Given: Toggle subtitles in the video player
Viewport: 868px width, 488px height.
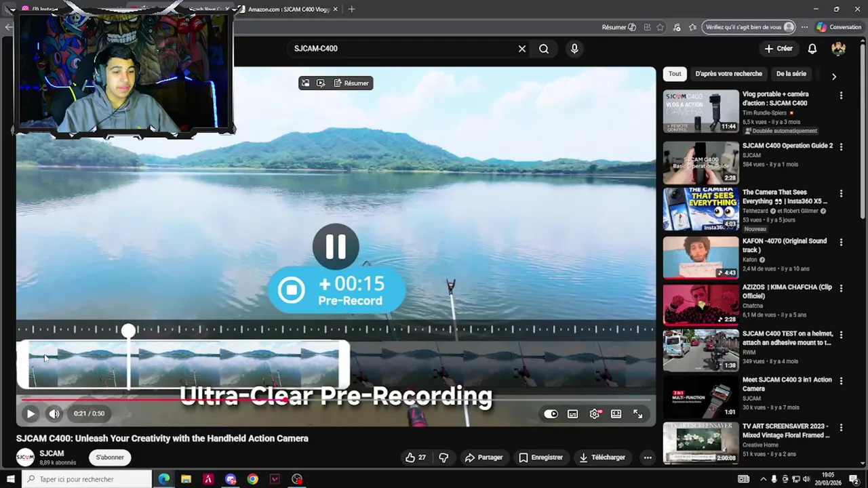Looking at the screenshot, I should coord(573,414).
